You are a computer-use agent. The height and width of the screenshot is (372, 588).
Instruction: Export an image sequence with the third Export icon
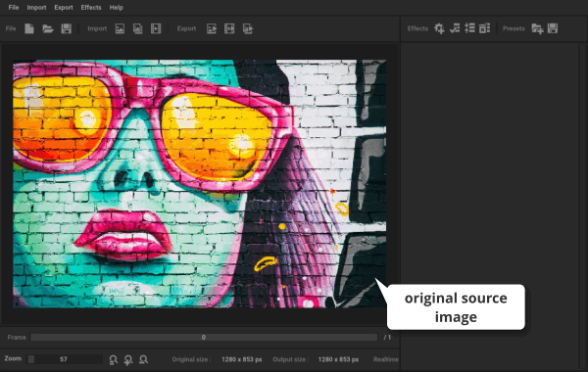tap(248, 28)
